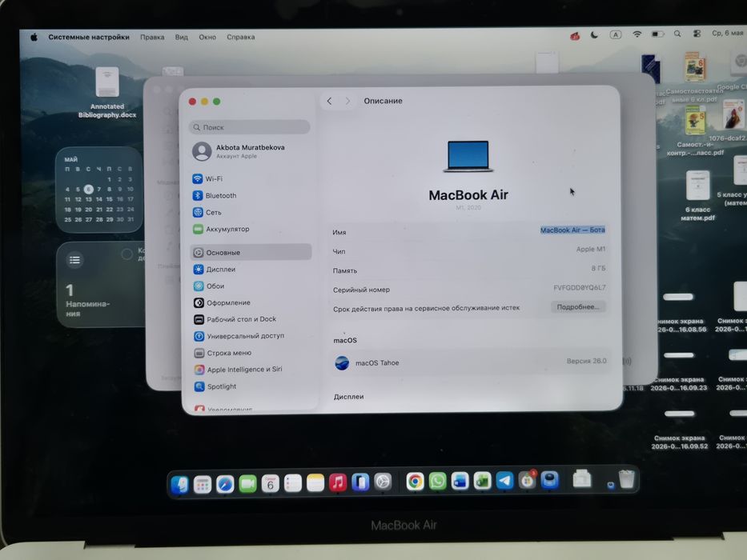Click the input source A icon

pos(616,34)
